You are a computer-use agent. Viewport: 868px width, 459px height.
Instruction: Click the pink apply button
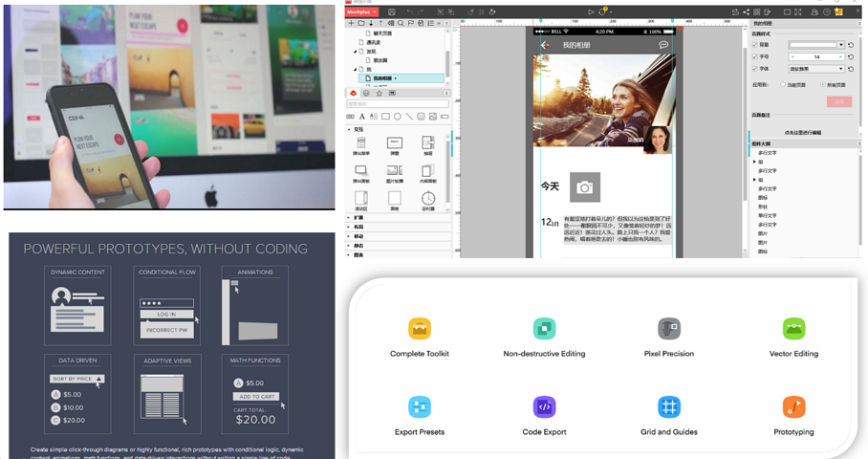point(838,102)
